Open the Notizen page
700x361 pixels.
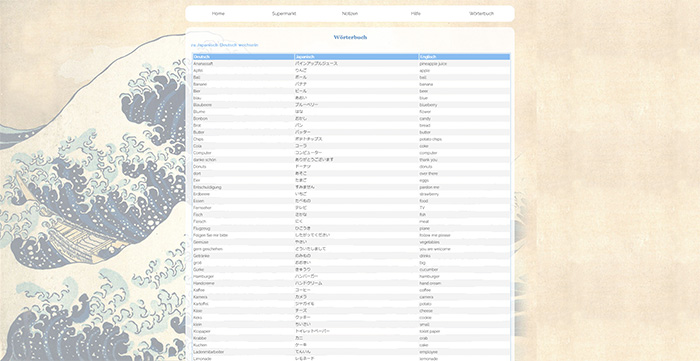(350, 13)
